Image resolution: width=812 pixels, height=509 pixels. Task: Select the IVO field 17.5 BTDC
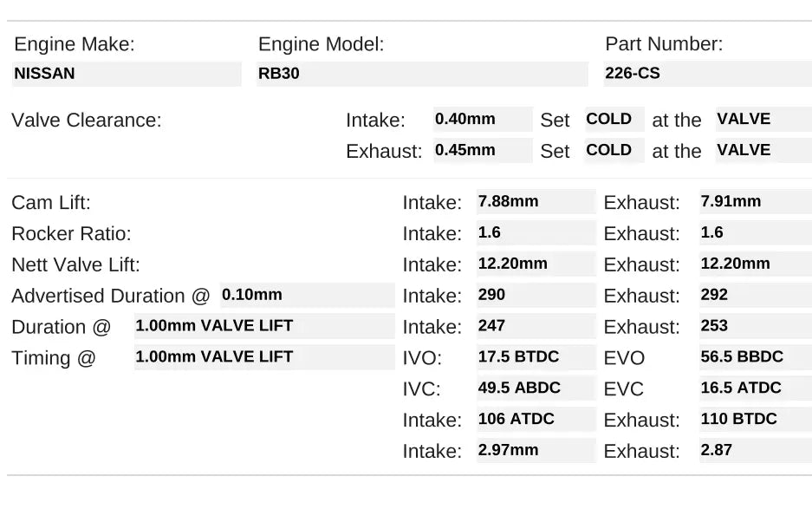(x=536, y=357)
